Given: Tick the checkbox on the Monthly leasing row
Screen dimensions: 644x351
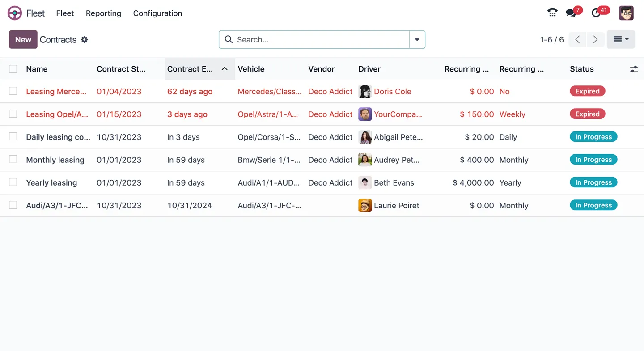Looking at the screenshot, I should 13,160.
